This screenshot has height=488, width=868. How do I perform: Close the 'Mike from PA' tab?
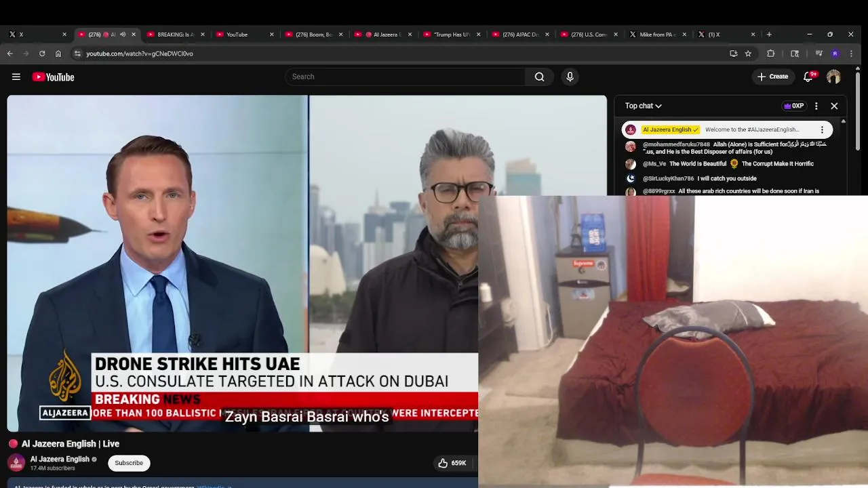click(684, 35)
